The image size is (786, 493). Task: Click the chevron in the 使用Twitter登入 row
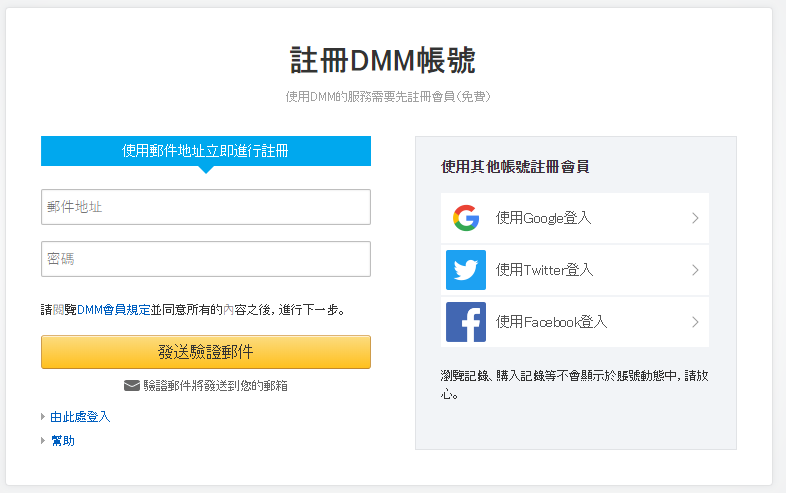695,270
